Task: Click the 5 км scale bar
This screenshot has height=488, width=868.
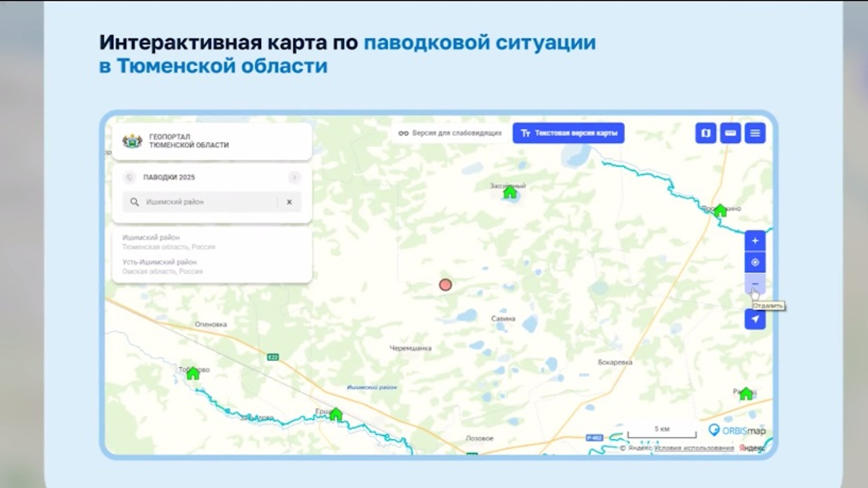Action: [662, 432]
